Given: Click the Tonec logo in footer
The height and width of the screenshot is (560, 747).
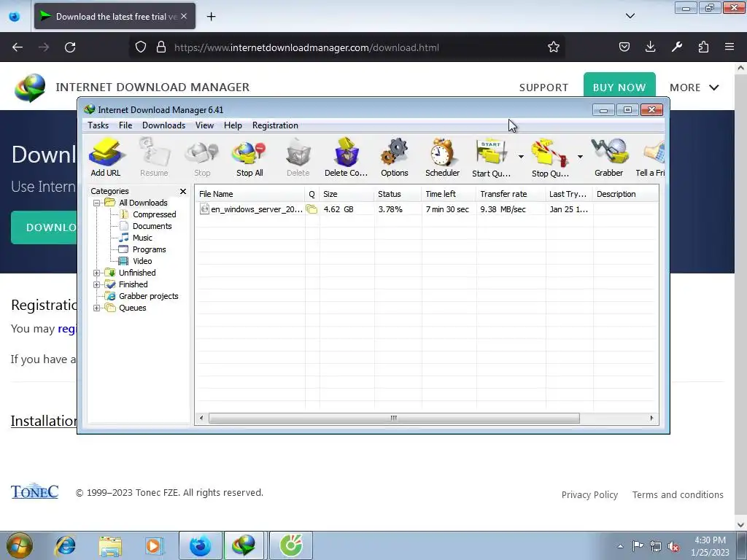Looking at the screenshot, I should tap(34, 491).
